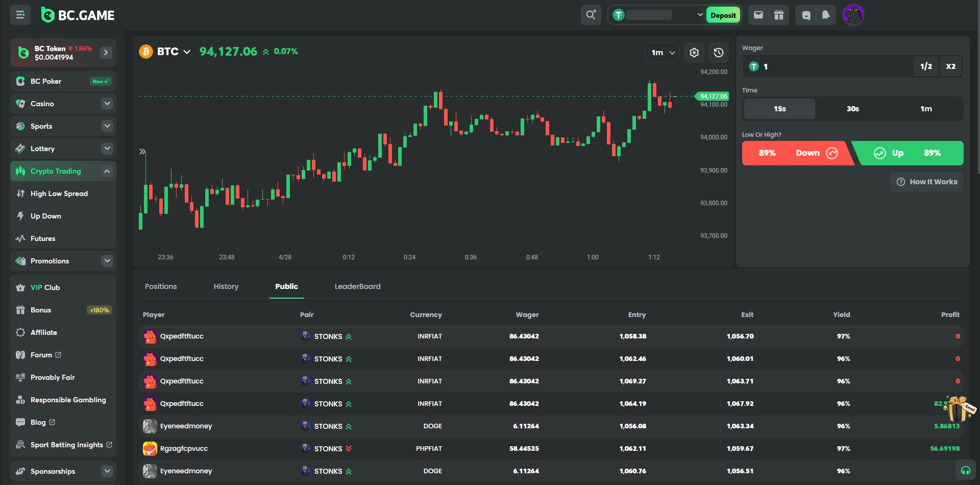Open the currency balance dropdown
This screenshot has width=980, height=485.
(700, 15)
